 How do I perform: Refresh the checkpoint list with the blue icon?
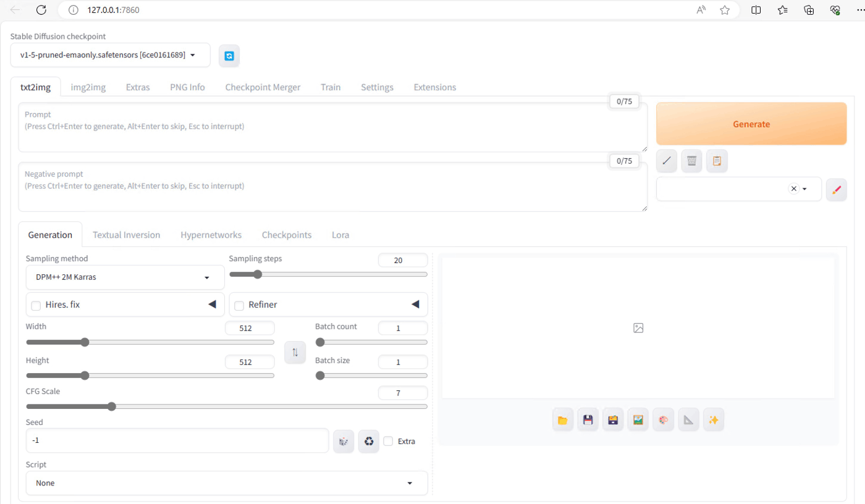pos(229,56)
